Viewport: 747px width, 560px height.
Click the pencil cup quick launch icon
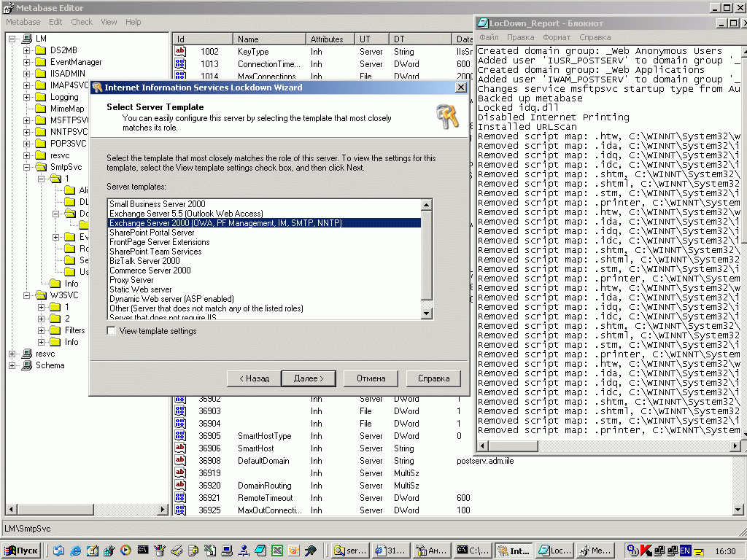click(160, 551)
